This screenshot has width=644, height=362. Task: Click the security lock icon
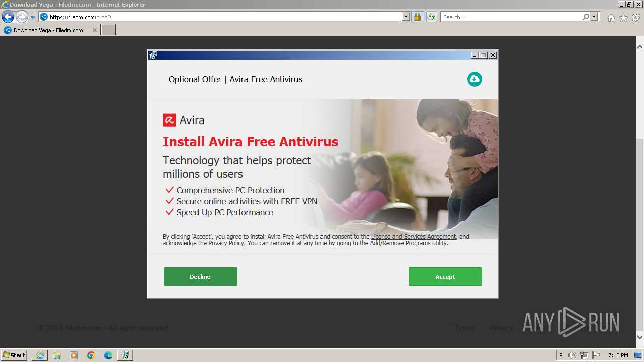[x=417, y=17]
